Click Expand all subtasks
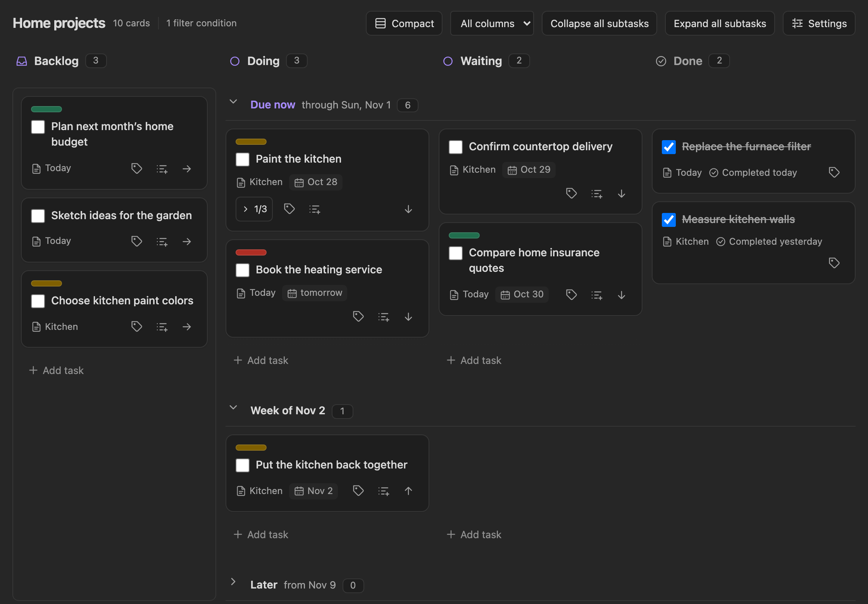 pos(720,23)
